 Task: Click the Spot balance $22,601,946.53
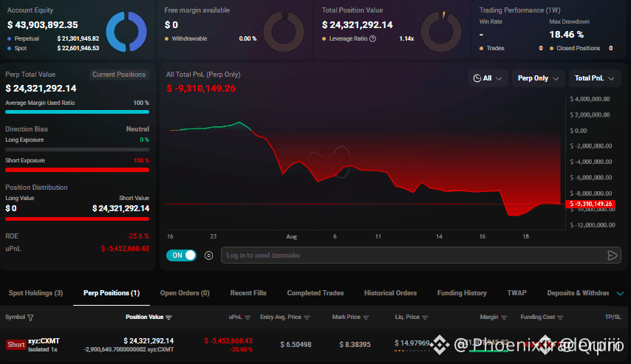pos(78,48)
